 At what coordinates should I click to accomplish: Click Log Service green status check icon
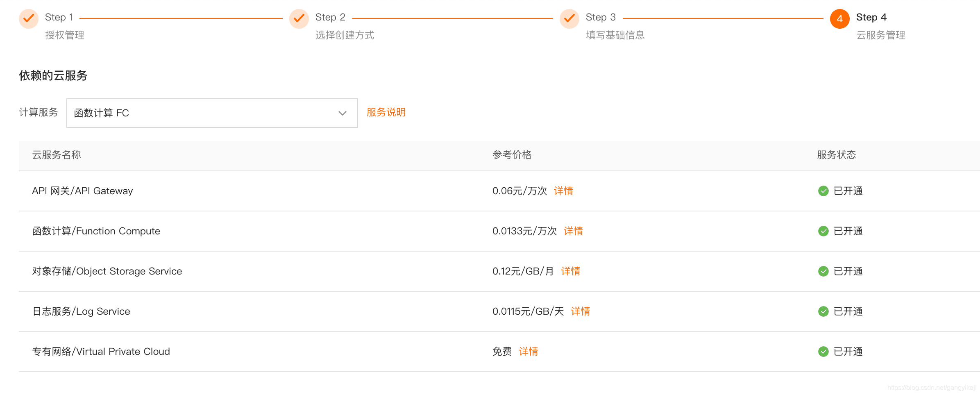(823, 311)
